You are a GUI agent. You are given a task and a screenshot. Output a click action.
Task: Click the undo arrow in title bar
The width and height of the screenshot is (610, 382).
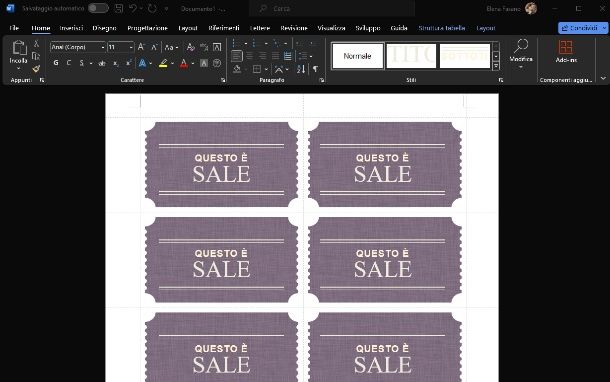133,8
